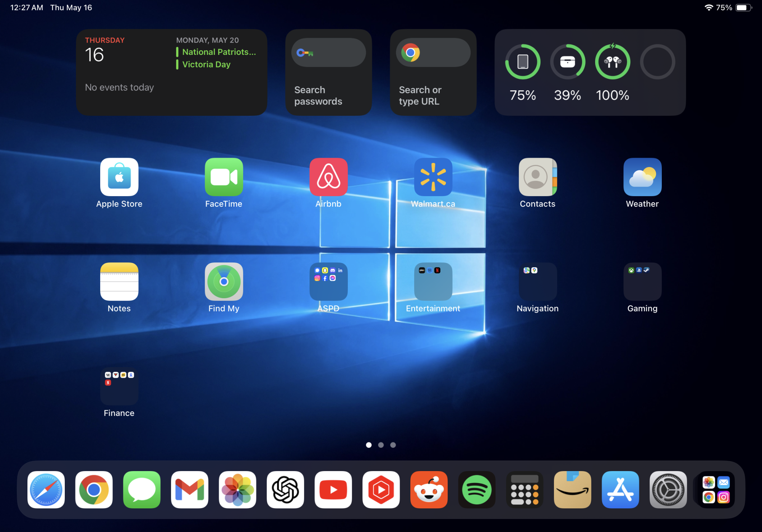Expand the Entertainment folder

(433, 282)
